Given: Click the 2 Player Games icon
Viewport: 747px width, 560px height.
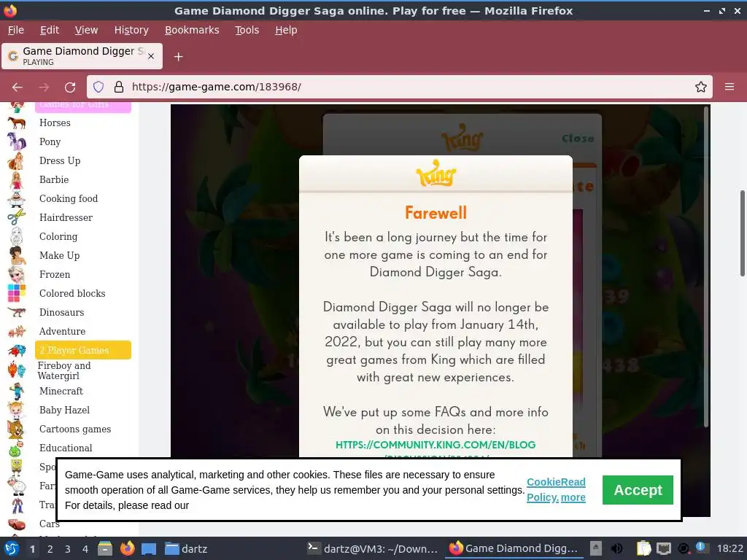Looking at the screenshot, I should tap(17, 351).
